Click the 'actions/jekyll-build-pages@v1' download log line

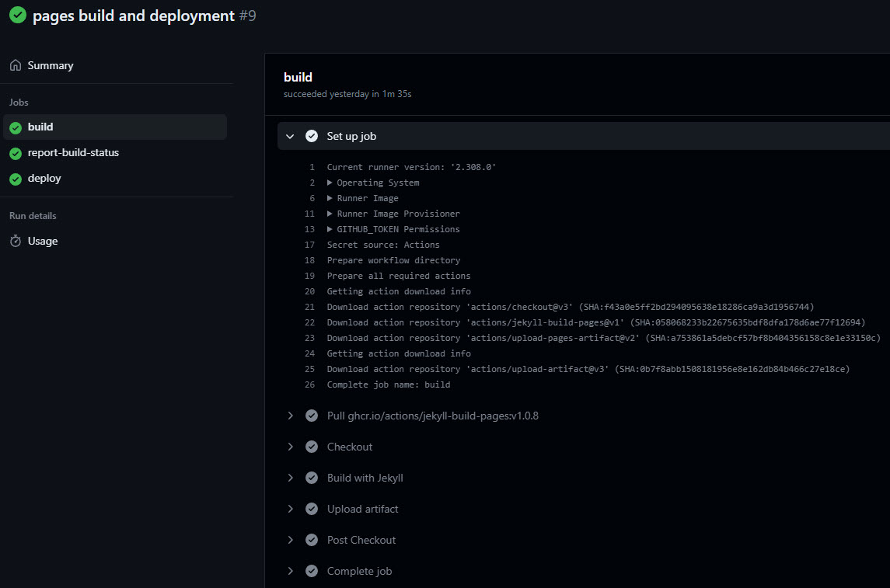click(x=596, y=322)
